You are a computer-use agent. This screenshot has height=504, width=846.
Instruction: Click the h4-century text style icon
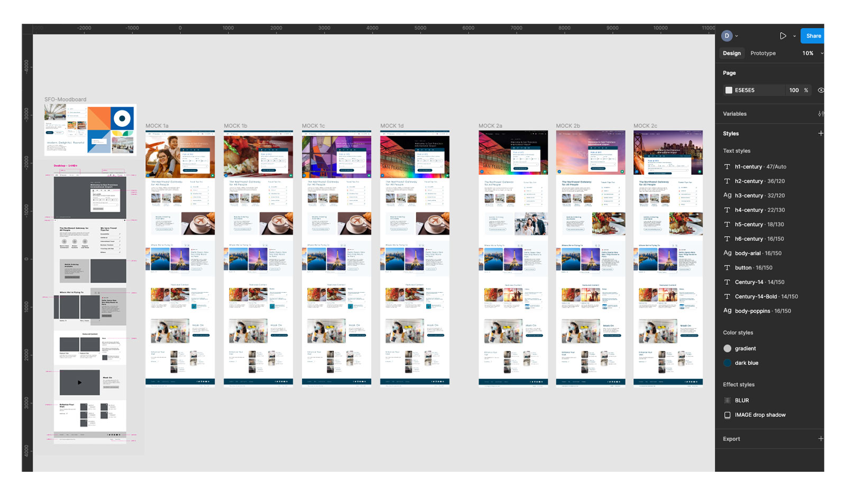pyautogui.click(x=728, y=210)
